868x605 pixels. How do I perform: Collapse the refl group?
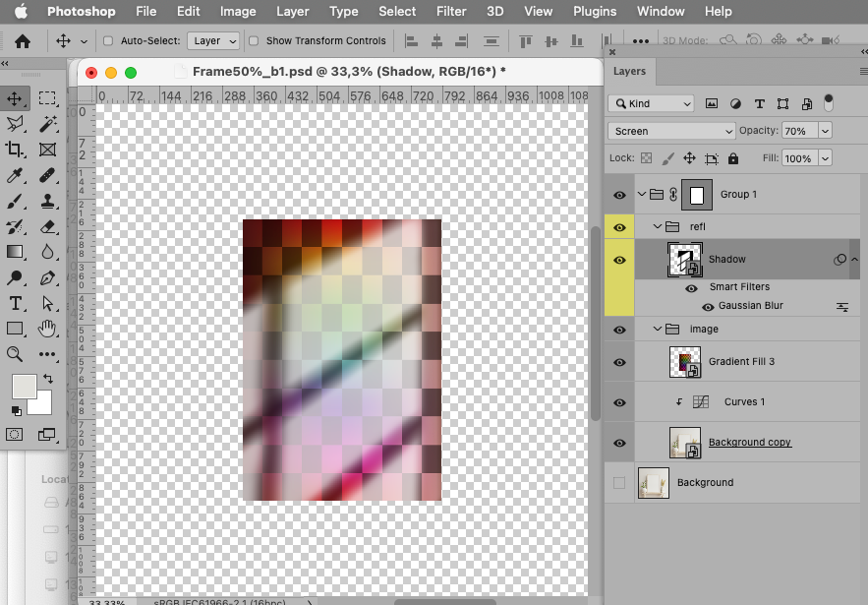pyautogui.click(x=656, y=226)
